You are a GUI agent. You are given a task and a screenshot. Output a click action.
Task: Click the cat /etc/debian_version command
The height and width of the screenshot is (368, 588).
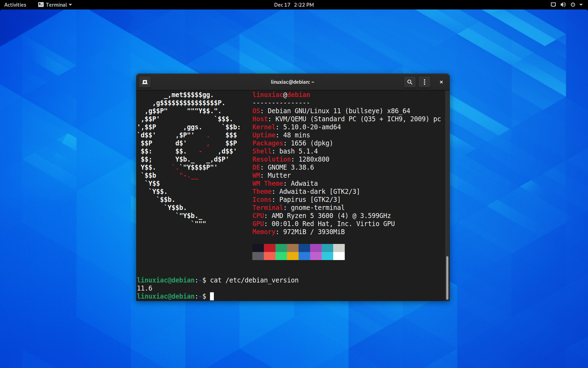click(254, 280)
